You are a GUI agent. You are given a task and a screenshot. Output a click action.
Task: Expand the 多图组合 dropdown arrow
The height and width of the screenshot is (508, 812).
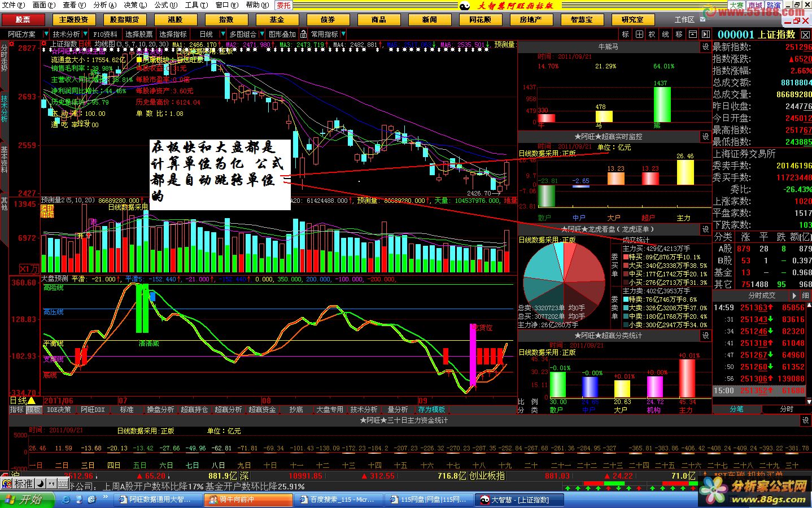(261, 34)
